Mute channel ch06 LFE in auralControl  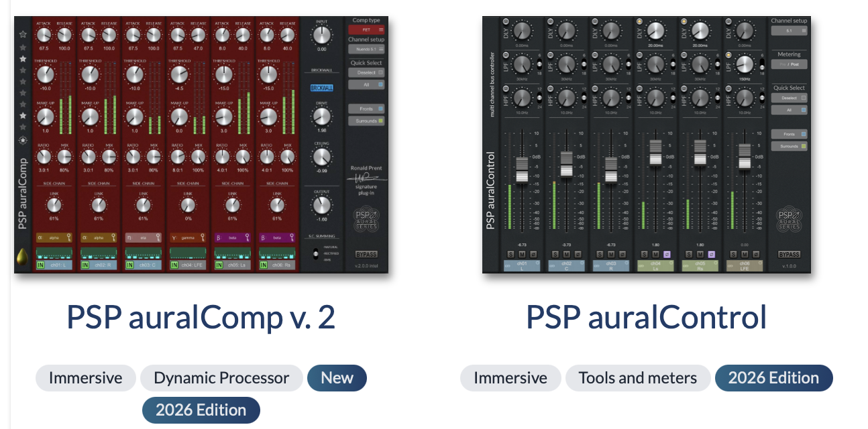[x=745, y=254]
